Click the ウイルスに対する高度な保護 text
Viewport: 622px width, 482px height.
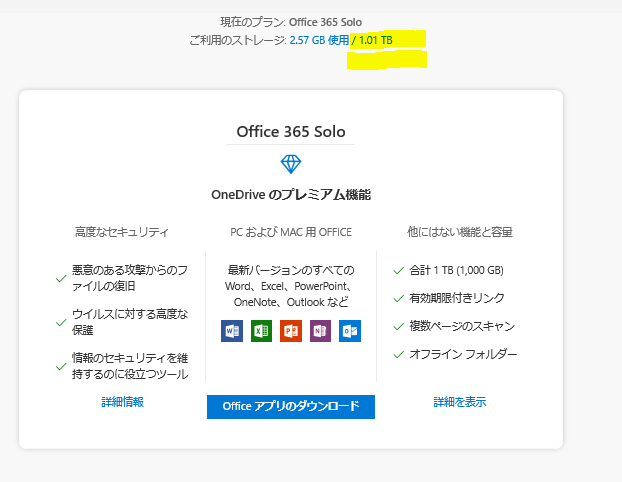[130, 322]
